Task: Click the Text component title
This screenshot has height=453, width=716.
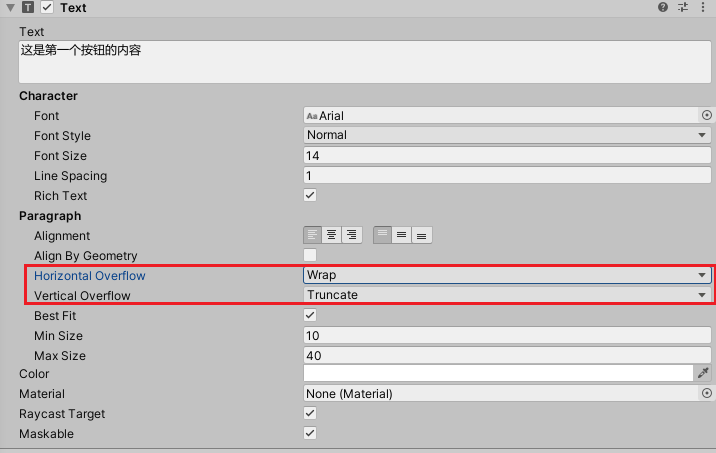Action: coord(73,8)
